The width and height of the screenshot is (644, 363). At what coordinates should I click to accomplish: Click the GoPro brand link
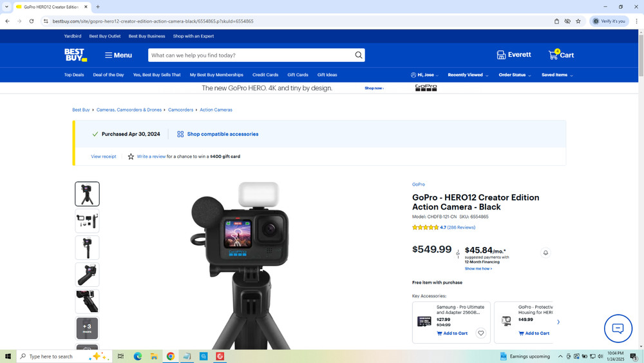click(x=419, y=184)
